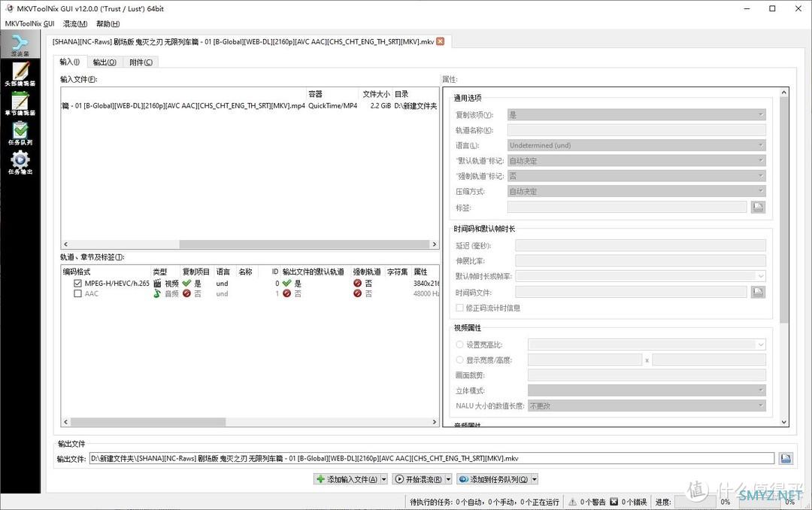The height and width of the screenshot is (510, 812).
Task: Click the 3840x2160 properties cell
Action: (426, 284)
